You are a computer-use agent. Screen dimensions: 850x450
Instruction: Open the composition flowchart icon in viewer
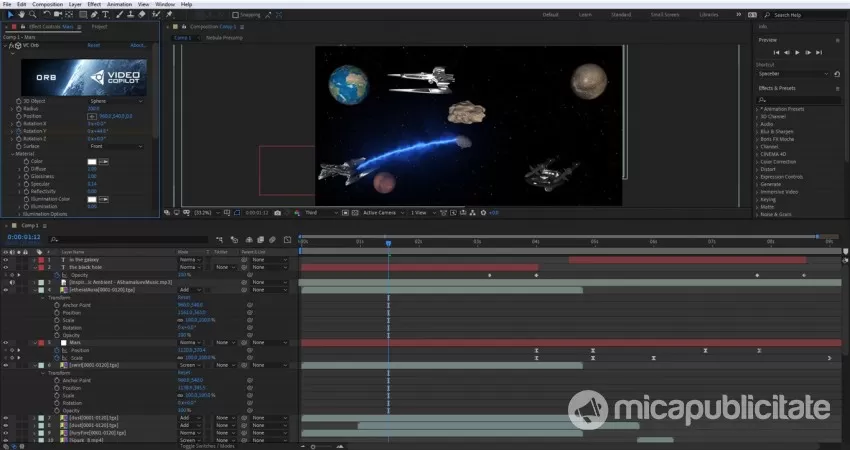pyautogui.click(x=473, y=213)
